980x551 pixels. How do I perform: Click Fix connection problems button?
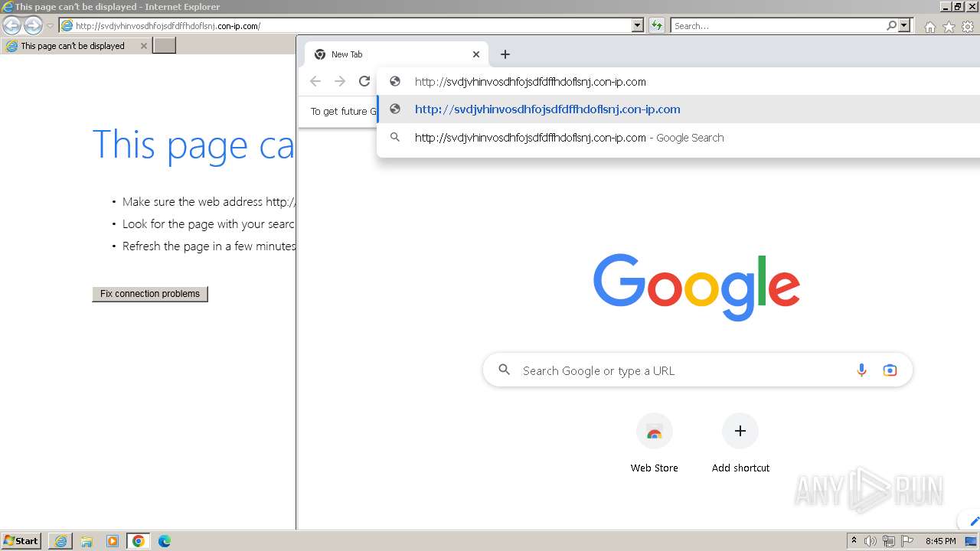click(x=150, y=294)
